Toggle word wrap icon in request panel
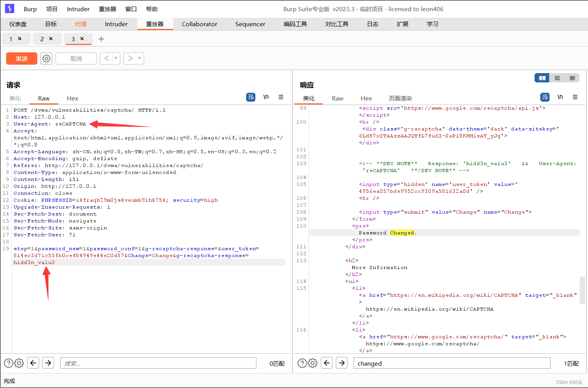Viewport: 588px width, 388px height. tap(251, 97)
